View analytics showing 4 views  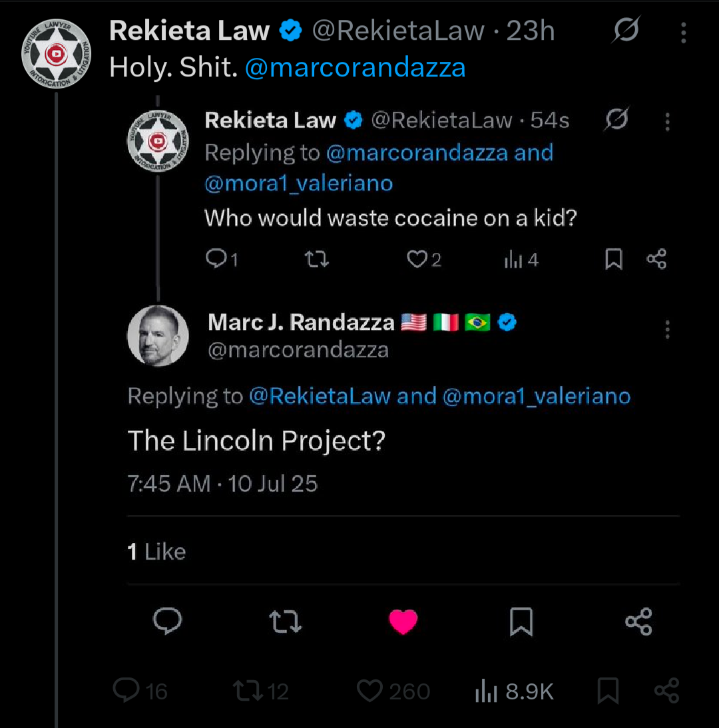(x=521, y=260)
